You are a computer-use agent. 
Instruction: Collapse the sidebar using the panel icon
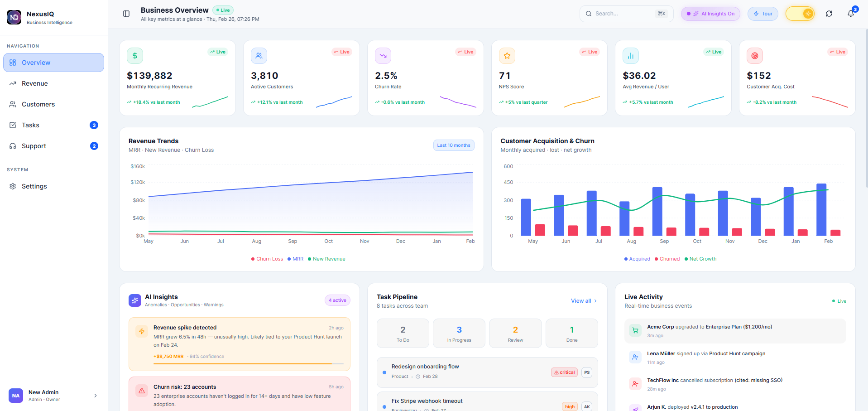[x=126, y=14]
